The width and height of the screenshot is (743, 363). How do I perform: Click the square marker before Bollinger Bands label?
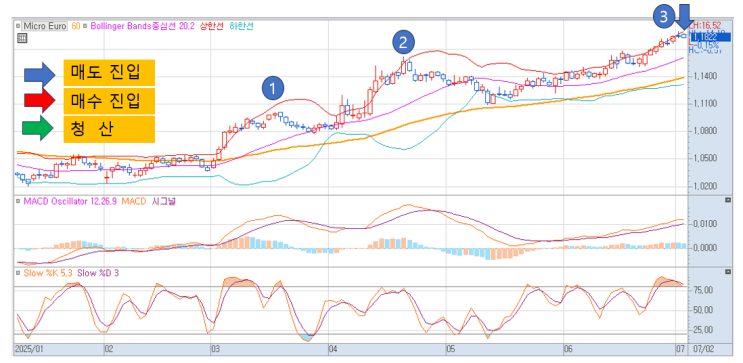tap(86, 26)
